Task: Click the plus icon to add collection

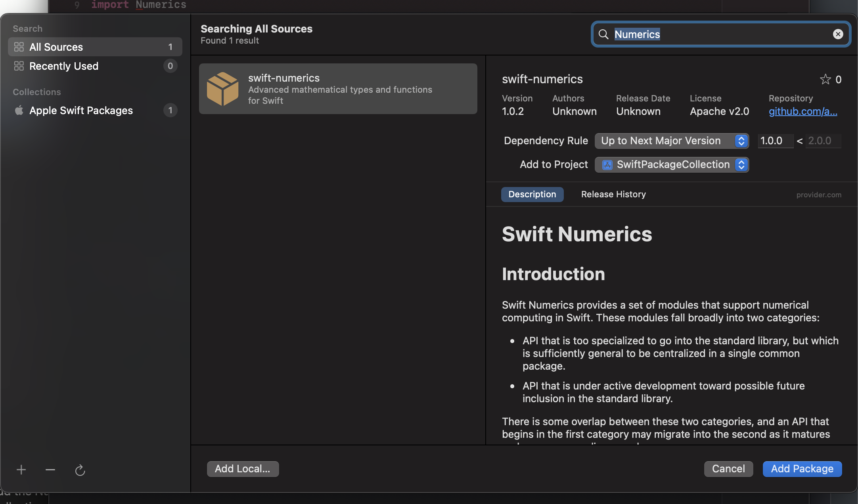Action: [x=21, y=470]
